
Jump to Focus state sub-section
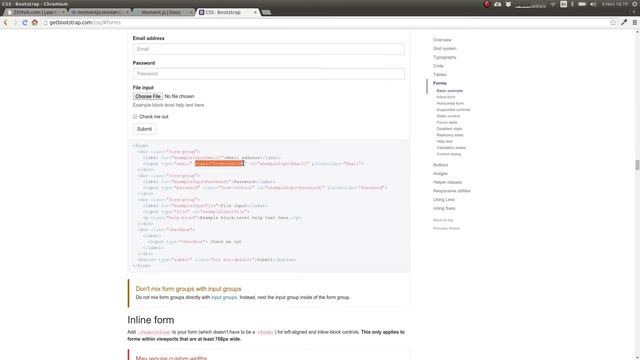click(x=447, y=122)
